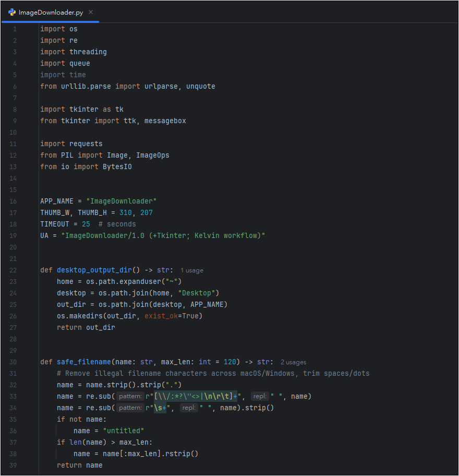Open the "2 usages" hint for safe_filename
The width and height of the screenshot is (459, 476).
(x=293, y=362)
